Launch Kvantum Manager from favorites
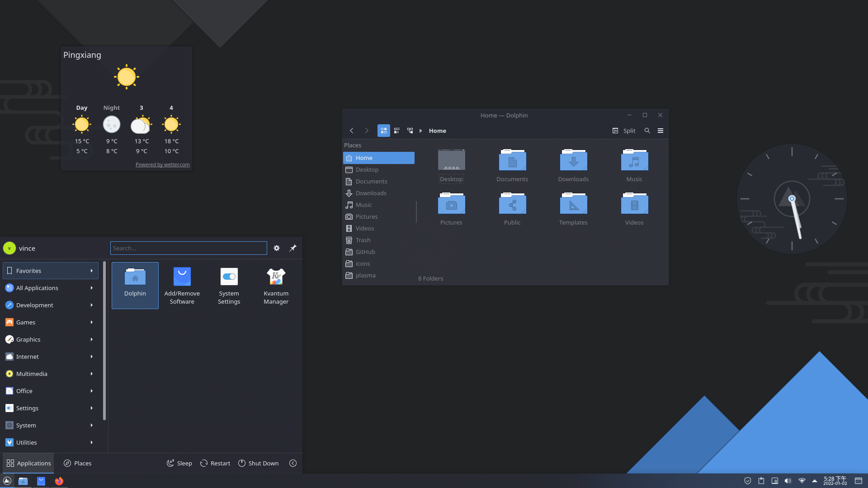 click(276, 285)
